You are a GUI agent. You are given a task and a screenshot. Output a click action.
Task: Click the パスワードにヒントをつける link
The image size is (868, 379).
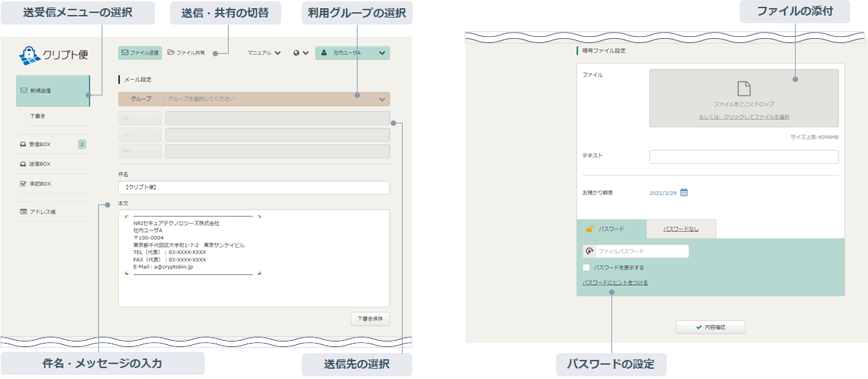click(x=615, y=282)
